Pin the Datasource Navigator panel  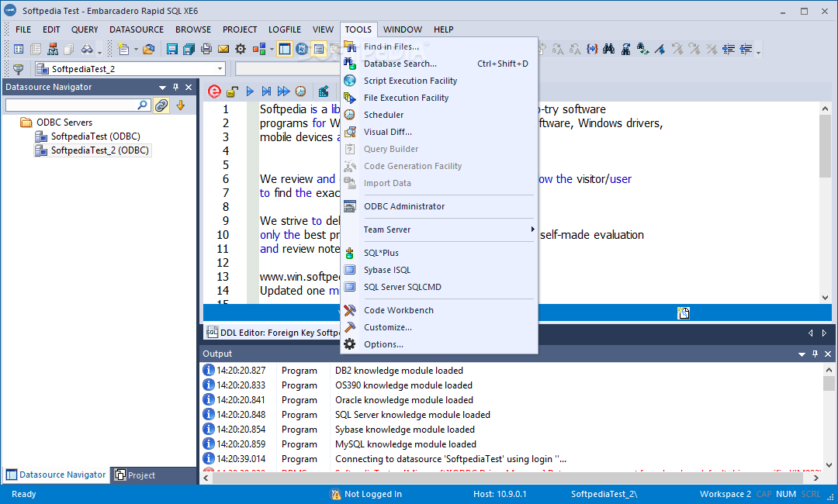click(x=175, y=87)
